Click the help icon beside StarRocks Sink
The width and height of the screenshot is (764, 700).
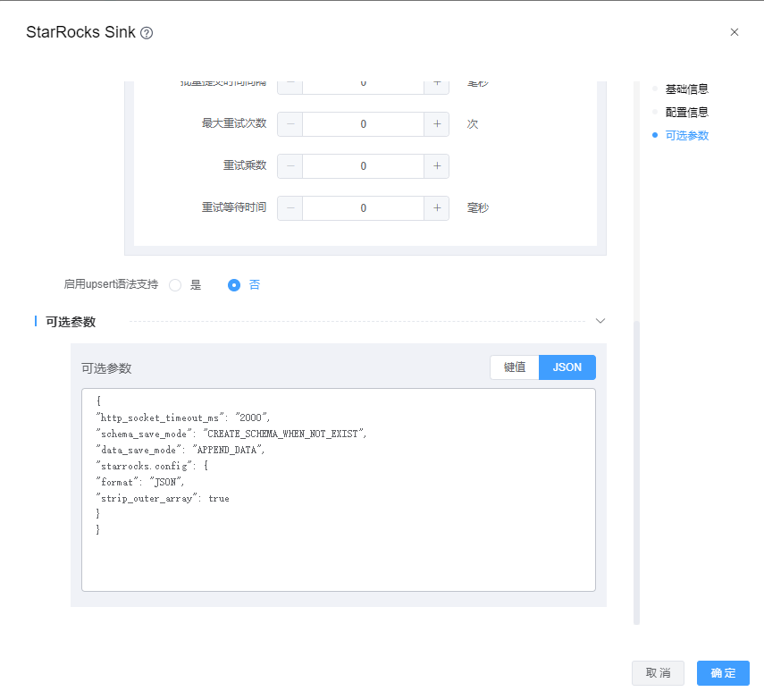[147, 33]
